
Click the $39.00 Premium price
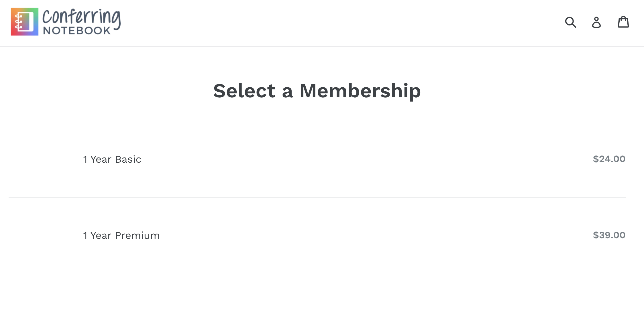pos(609,235)
